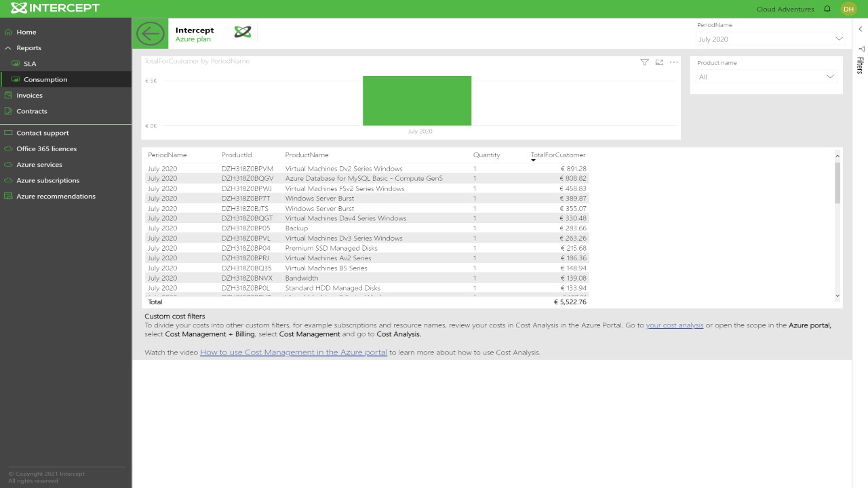This screenshot has width=868, height=488.
Task: Click the Azure recommendations icon
Action: (8, 197)
